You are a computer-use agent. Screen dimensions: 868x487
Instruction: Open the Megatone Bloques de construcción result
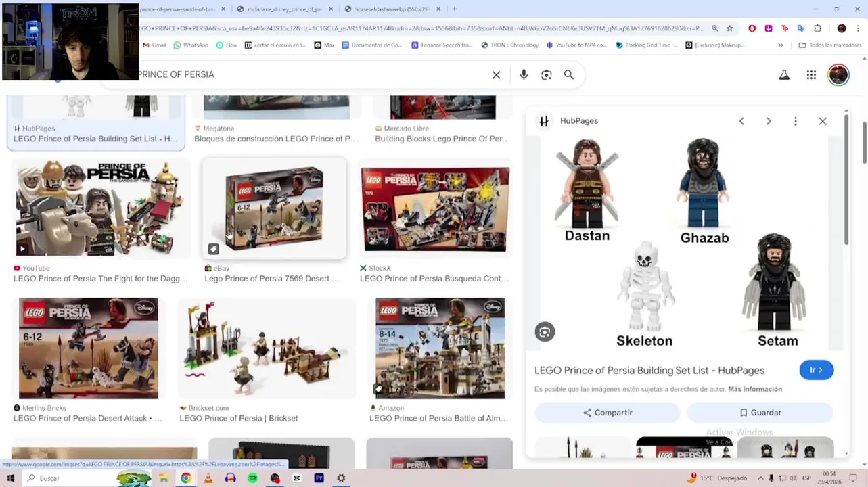276,139
